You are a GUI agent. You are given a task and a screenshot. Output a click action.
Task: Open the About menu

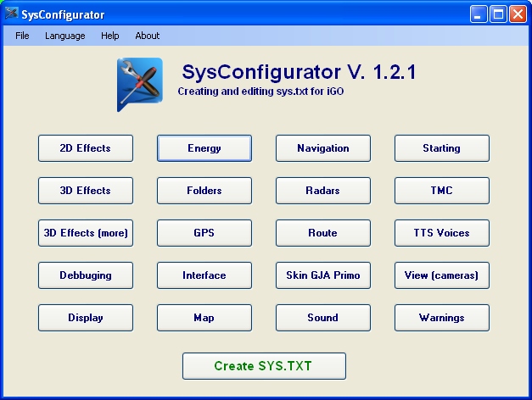[148, 36]
